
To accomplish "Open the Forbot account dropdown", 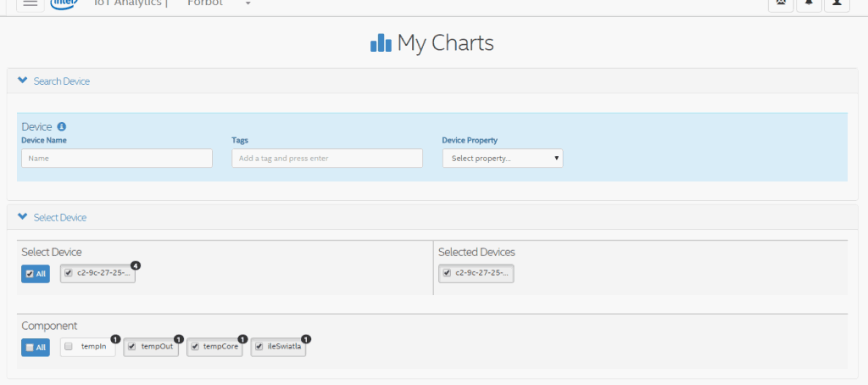I will (248, 3).
